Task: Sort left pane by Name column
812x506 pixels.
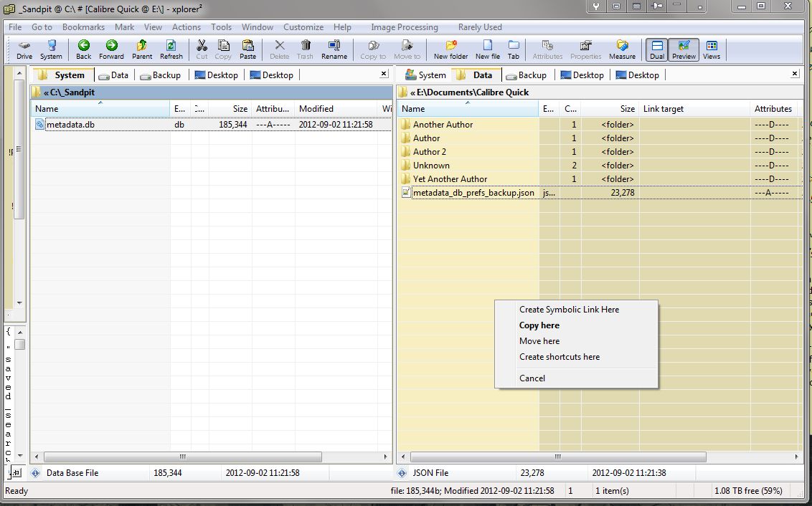Action: tap(100, 109)
